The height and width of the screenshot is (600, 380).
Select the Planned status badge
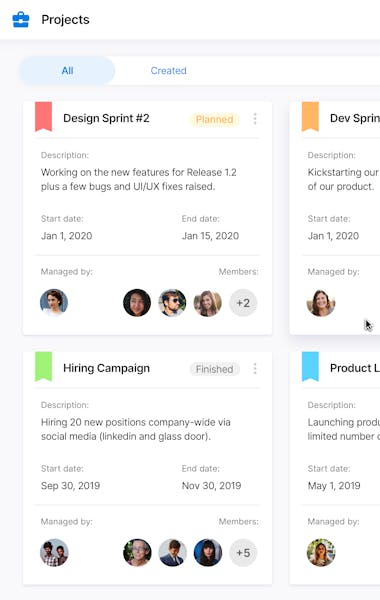coord(215,119)
